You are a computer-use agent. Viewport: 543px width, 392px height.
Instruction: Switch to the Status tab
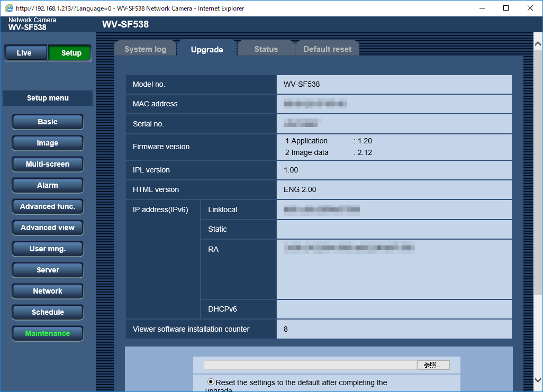pos(266,49)
